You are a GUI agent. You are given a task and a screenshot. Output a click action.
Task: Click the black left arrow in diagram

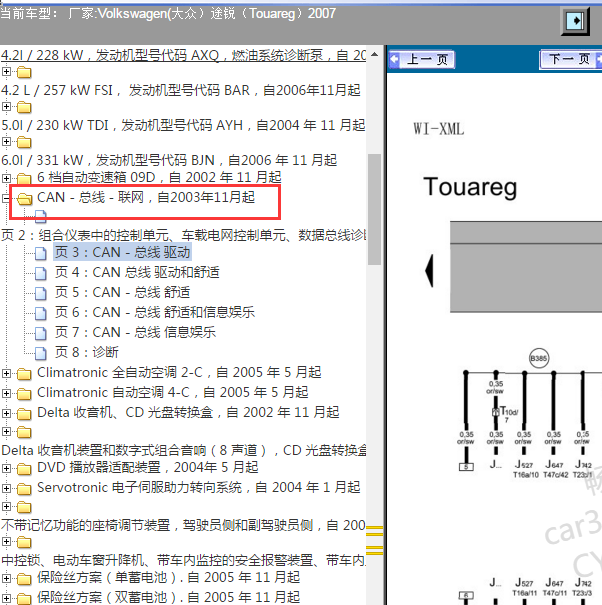click(430, 271)
